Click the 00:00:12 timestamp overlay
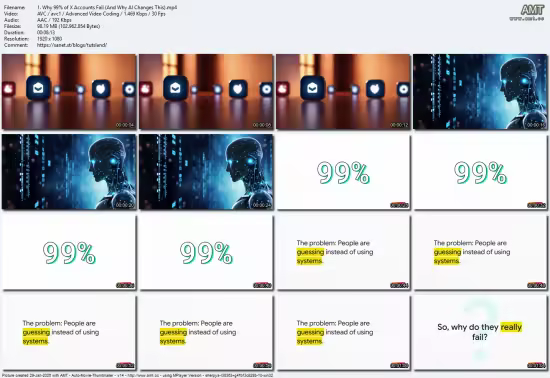The image size is (550, 378). click(x=399, y=125)
